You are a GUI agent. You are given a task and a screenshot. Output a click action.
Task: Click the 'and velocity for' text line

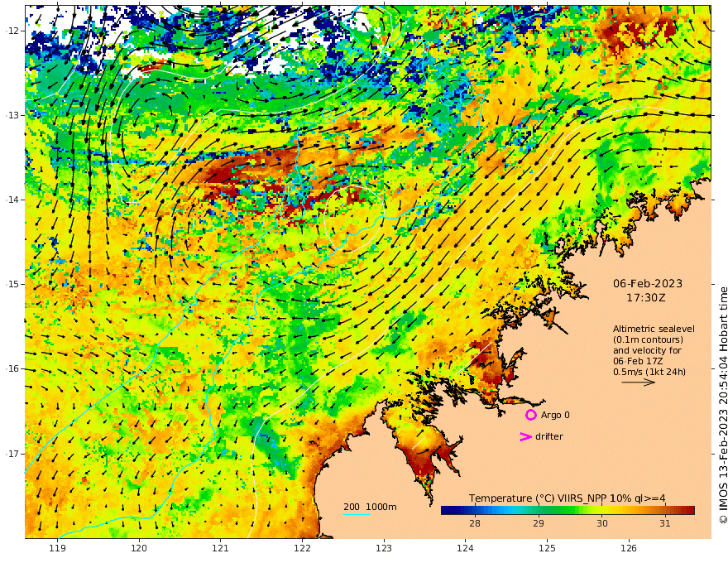[647, 350]
